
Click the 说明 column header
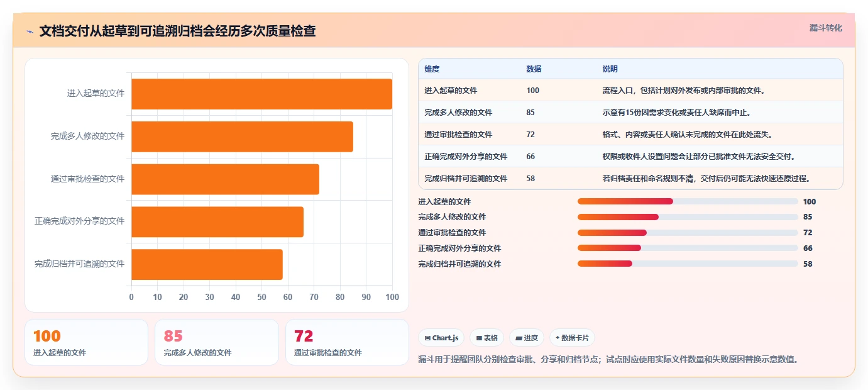[x=610, y=69]
